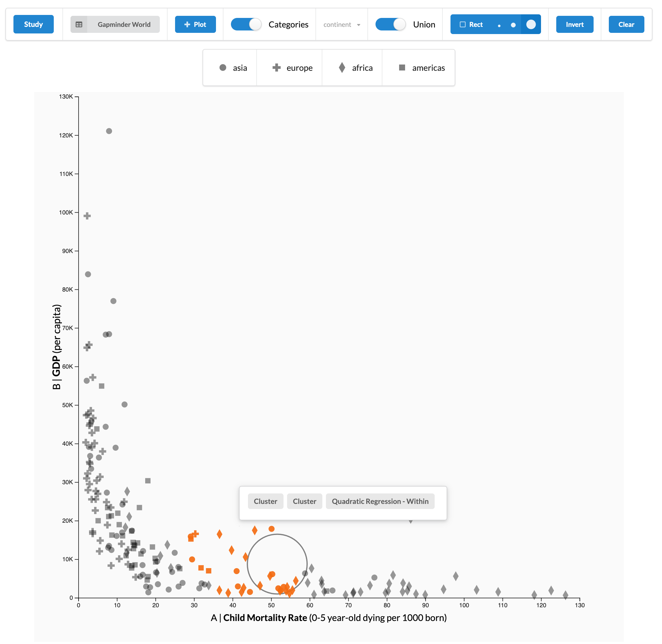Open the Gapminder World dataset selector
Viewport: 662px width, 644px height.
coord(115,25)
